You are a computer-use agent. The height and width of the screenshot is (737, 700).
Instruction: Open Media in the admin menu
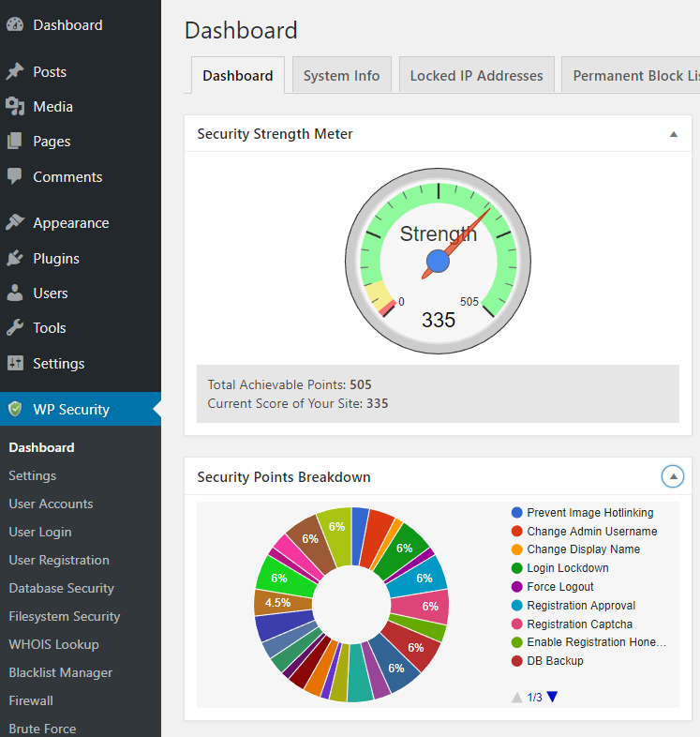[53, 107]
